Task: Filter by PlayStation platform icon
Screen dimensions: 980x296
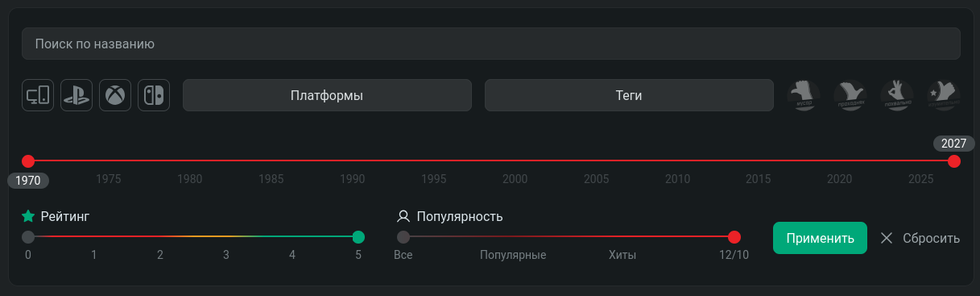Action: click(76, 95)
